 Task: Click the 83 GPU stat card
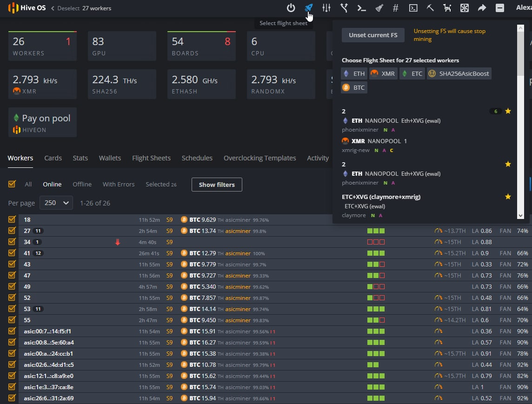tap(122, 46)
